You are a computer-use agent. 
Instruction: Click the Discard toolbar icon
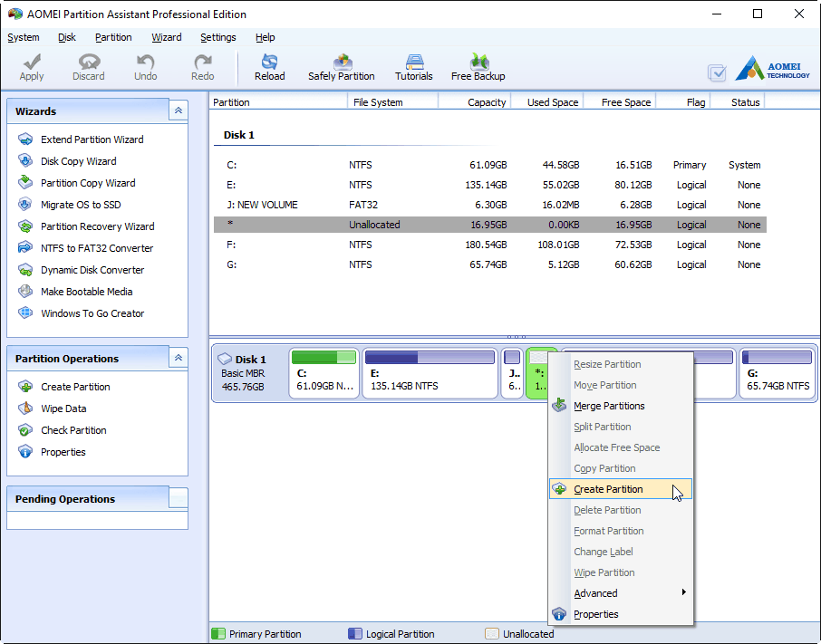click(89, 62)
